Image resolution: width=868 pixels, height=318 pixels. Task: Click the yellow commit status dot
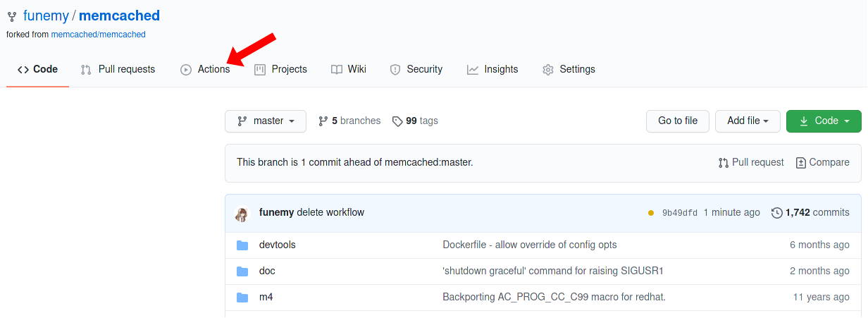coord(651,213)
